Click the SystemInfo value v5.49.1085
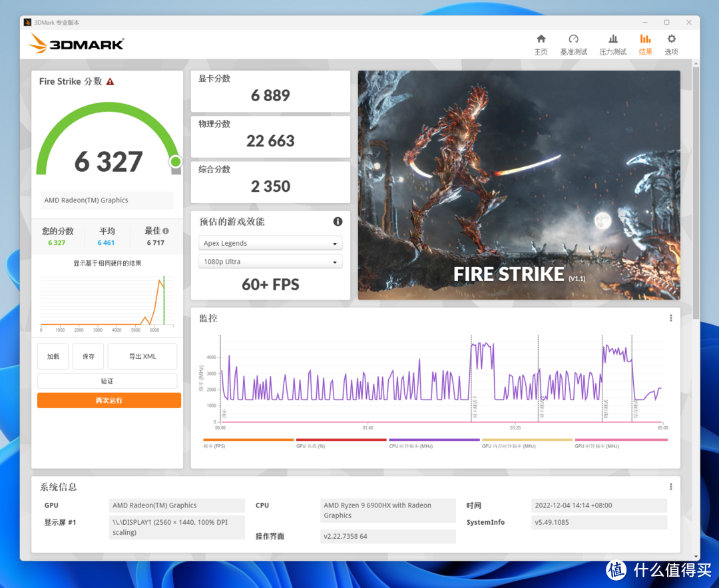Image resolution: width=719 pixels, height=588 pixels. coord(599,523)
